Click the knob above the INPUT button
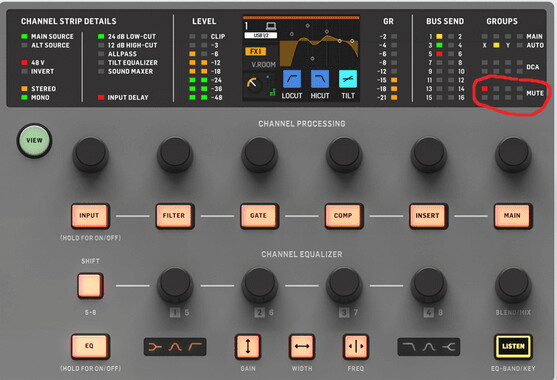 click(90, 154)
